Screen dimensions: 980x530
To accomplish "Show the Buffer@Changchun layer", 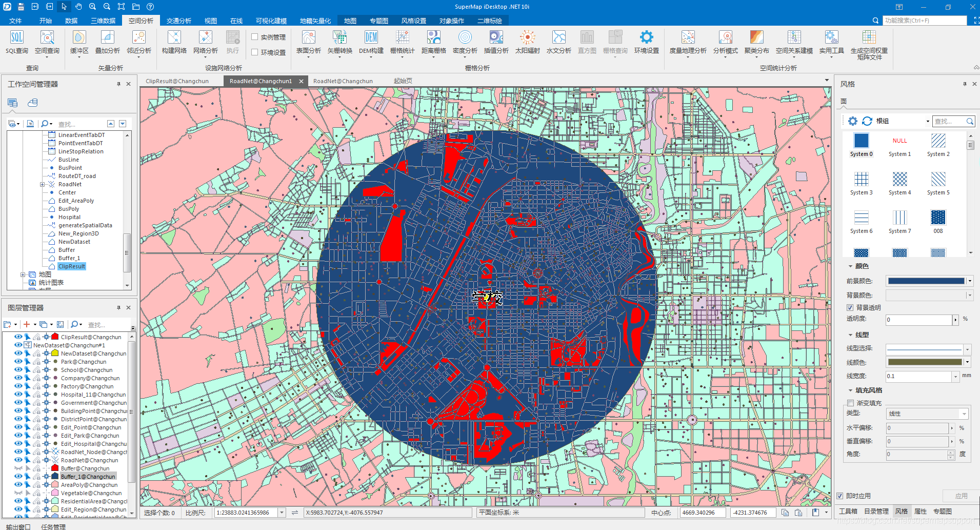I will 18,468.
